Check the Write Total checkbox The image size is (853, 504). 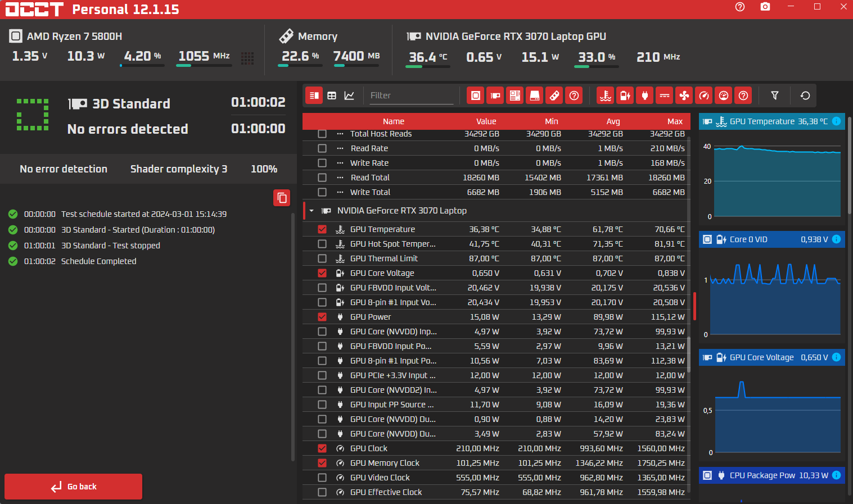point(322,192)
